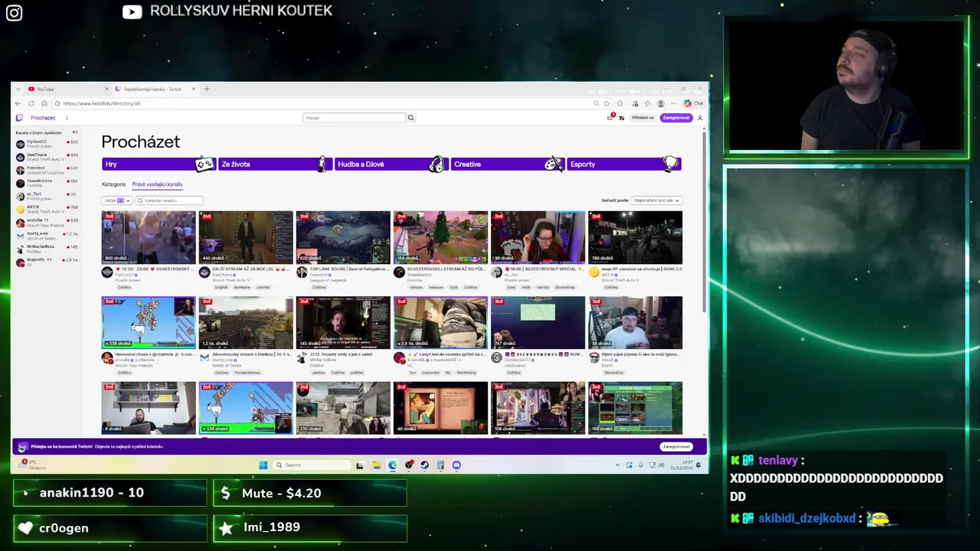Open the Twitch notifications inbox icon
The height and width of the screenshot is (551, 980).
(x=610, y=118)
